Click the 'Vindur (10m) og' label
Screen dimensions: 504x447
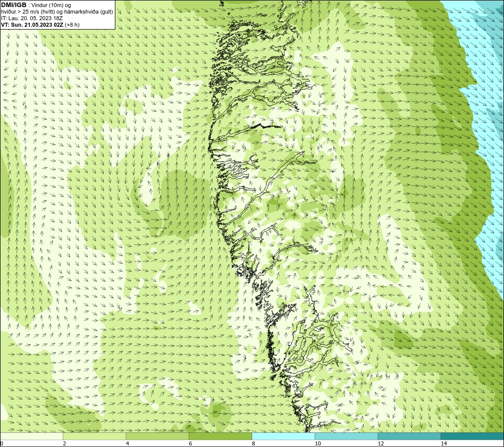point(52,6)
